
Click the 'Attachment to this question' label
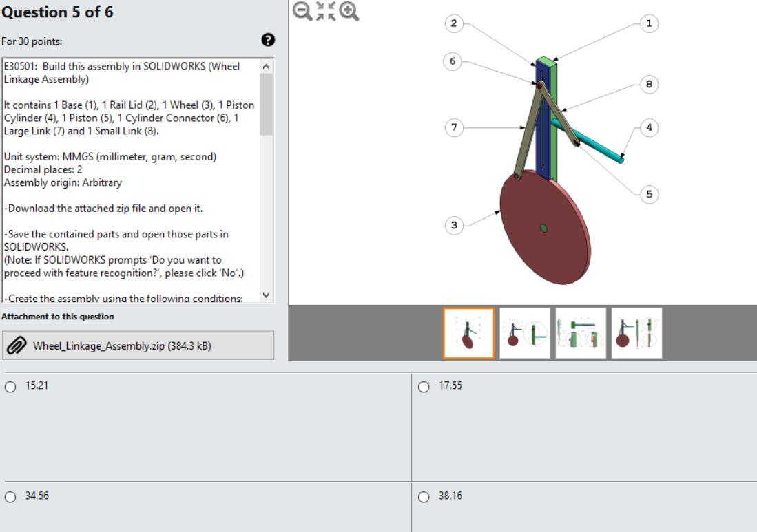58,317
